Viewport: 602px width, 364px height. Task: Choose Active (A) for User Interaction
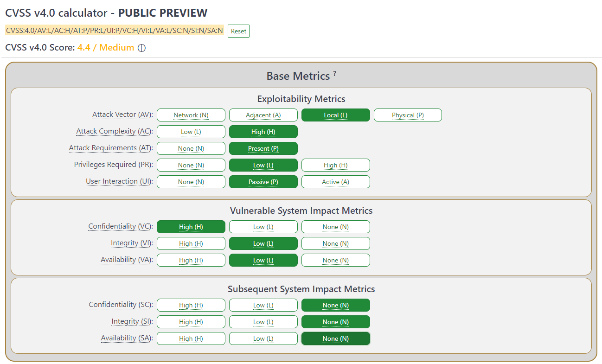(336, 182)
